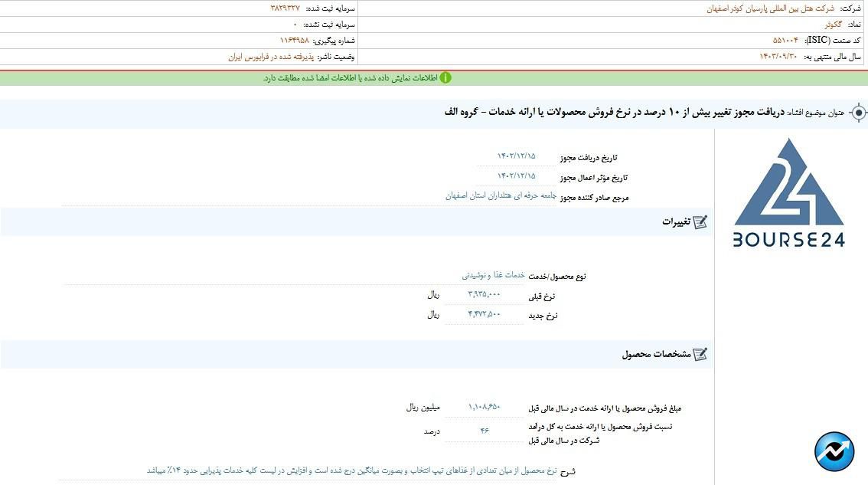Screen dimensions: 868x485
Task: Click the edit icon next to مشخصات محصول
Action: click(x=700, y=354)
